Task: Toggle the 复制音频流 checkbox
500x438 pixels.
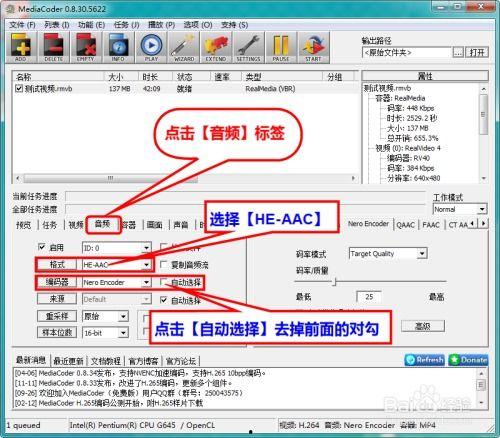Action: coord(163,265)
